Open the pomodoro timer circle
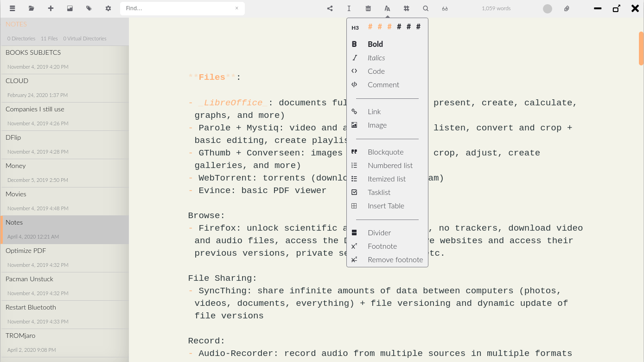 click(x=548, y=8)
